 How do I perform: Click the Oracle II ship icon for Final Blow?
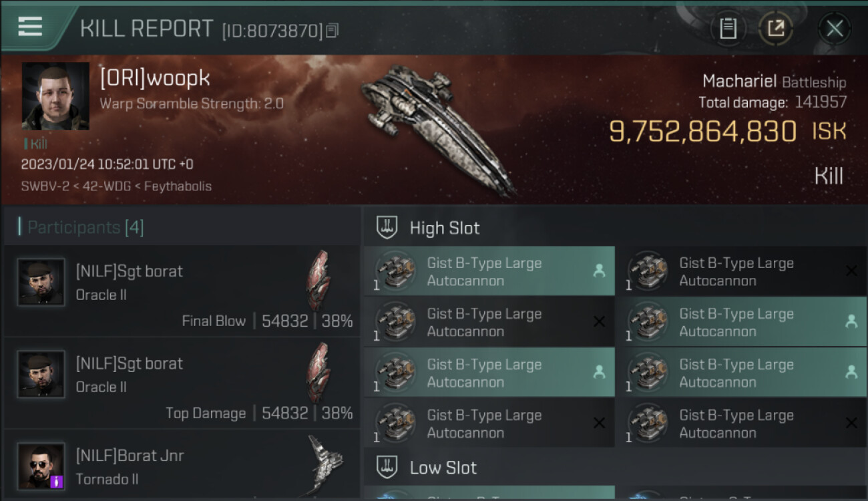tap(318, 281)
